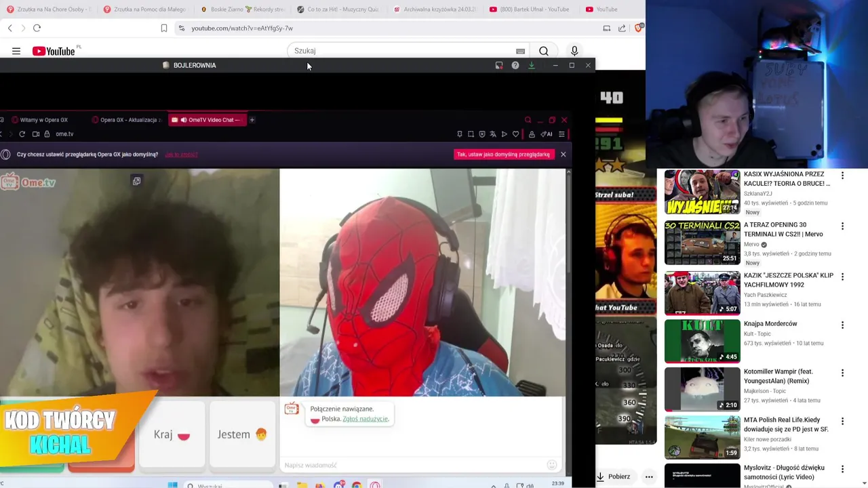Start voice search with the microphone icon
Image resolution: width=868 pixels, height=488 pixels.
coord(574,51)
